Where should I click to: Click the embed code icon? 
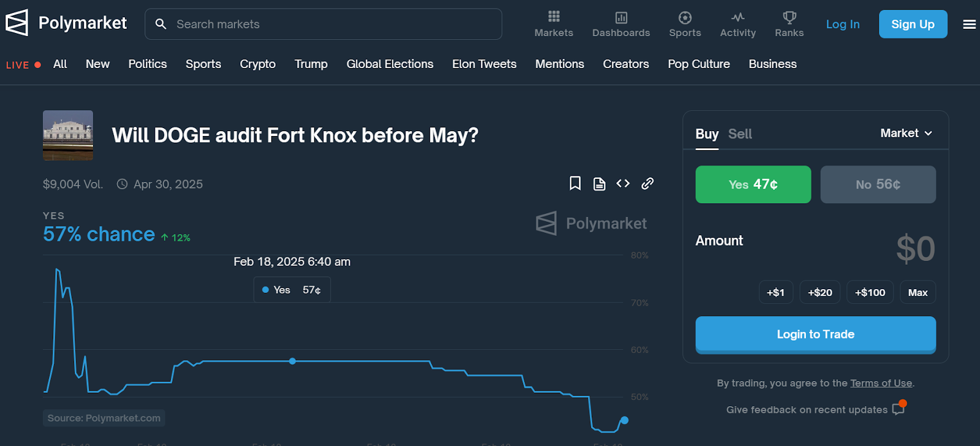(623, 183)
